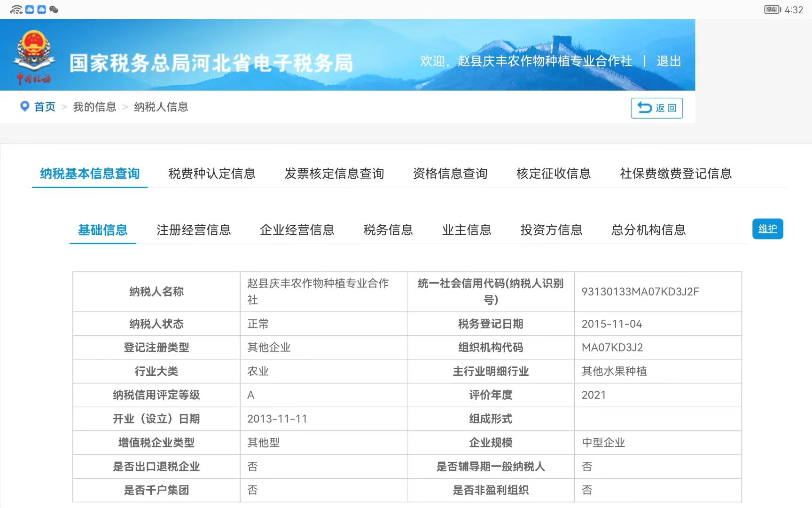The image size is (812, 508).
Task: Click the 返回 back button
Action: [x=656, y=108]
